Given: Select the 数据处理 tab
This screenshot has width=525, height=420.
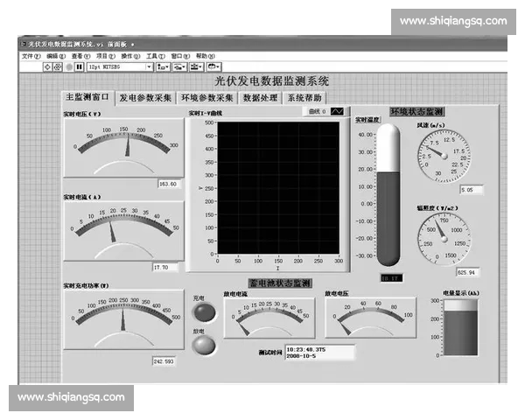Looking at the screenshot, I should click(x=260, y=99).
